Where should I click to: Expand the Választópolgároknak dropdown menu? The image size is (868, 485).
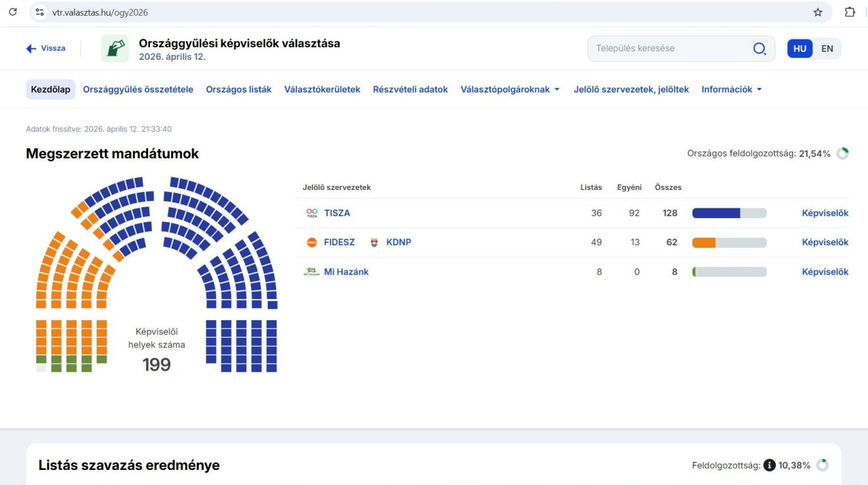tap(510, 89)
